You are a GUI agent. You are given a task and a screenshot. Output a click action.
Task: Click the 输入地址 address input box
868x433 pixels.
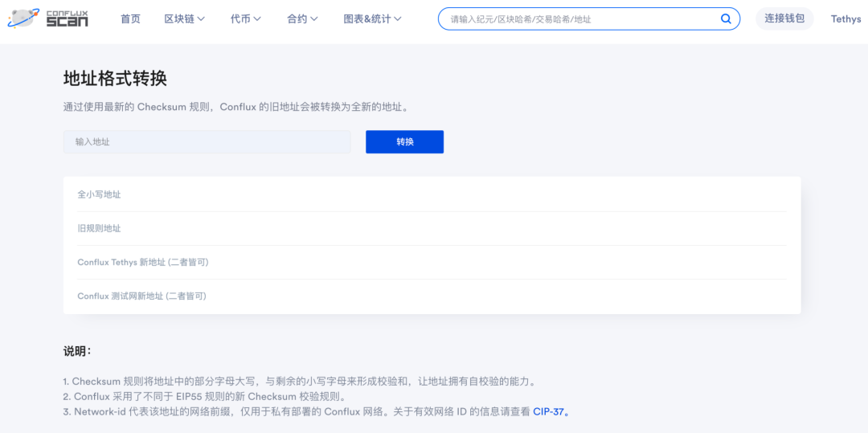pos(207,141)
